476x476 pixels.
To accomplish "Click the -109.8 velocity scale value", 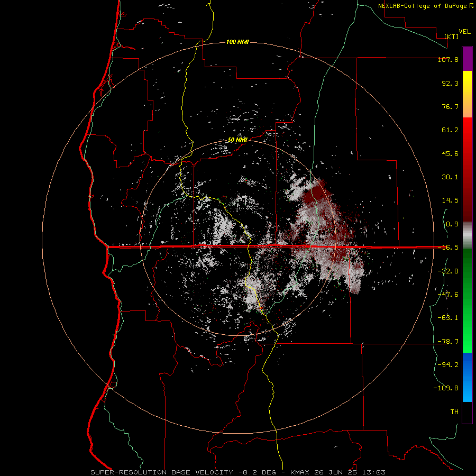I will tap(446, 388).
